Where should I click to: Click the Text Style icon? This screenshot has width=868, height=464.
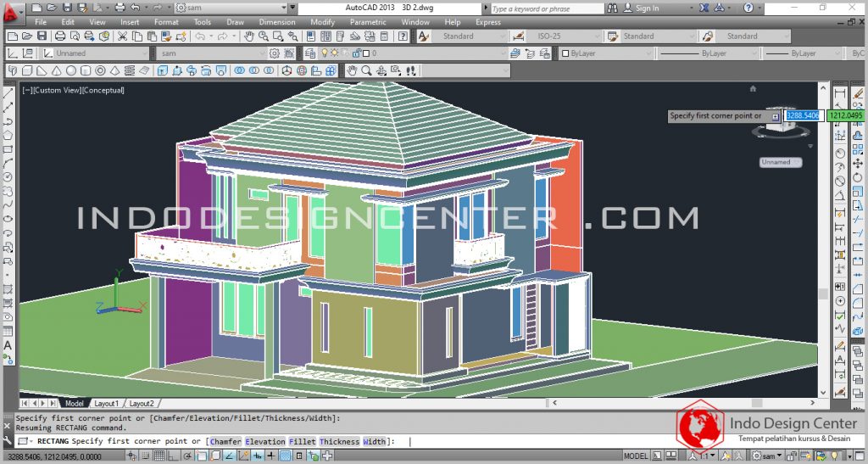[x=424, y=36]
